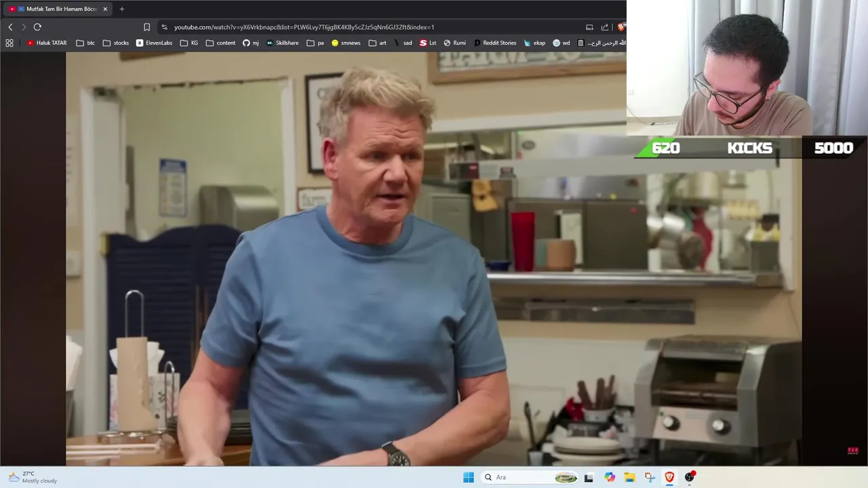
Task: Share this page via share icon
Action: (x=605, y=27)
